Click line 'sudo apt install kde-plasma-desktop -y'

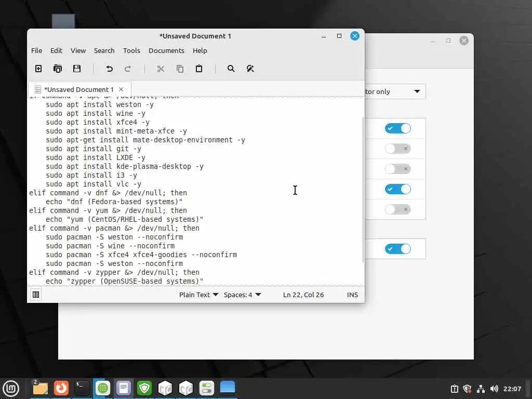(x=125, y=166)
